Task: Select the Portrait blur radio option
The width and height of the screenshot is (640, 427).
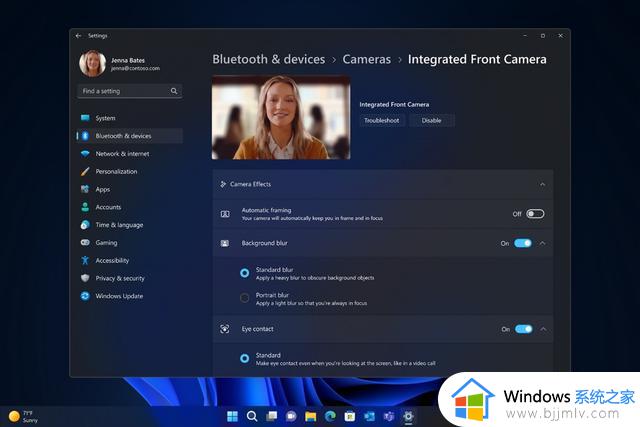Action: click(x=244, y=298)
